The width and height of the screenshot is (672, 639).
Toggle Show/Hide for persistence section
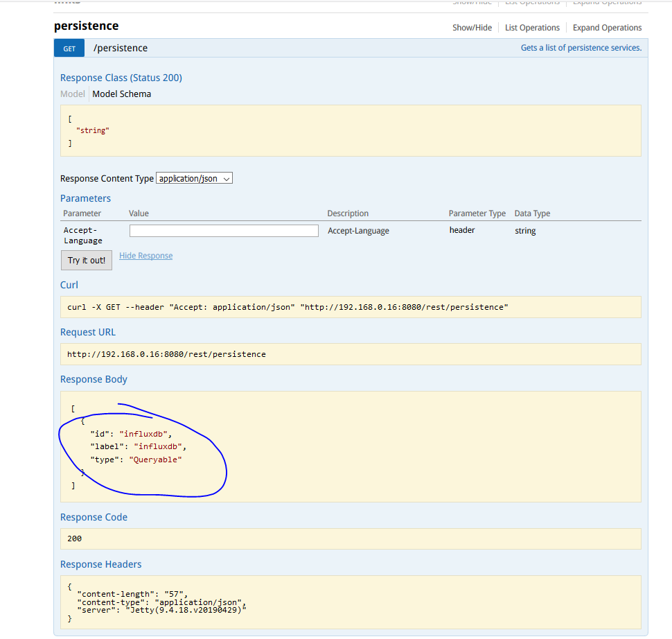(471, 28)
